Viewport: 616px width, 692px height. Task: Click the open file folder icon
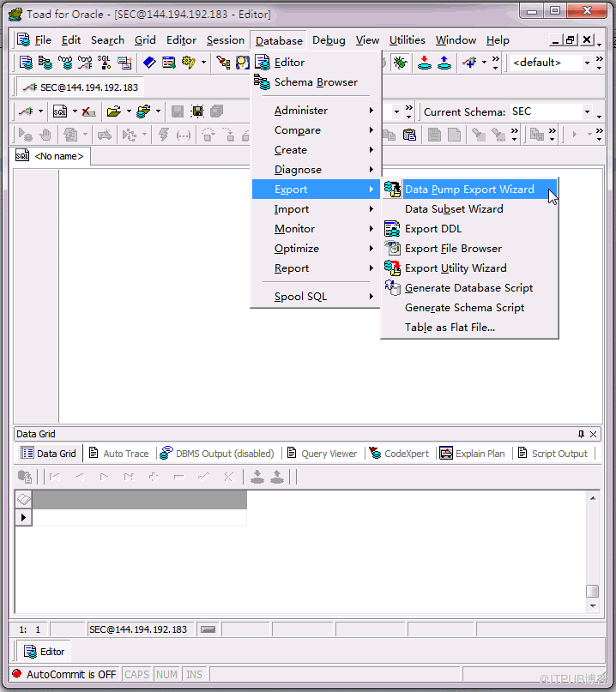pyautogui.click(x=114, y=111)
